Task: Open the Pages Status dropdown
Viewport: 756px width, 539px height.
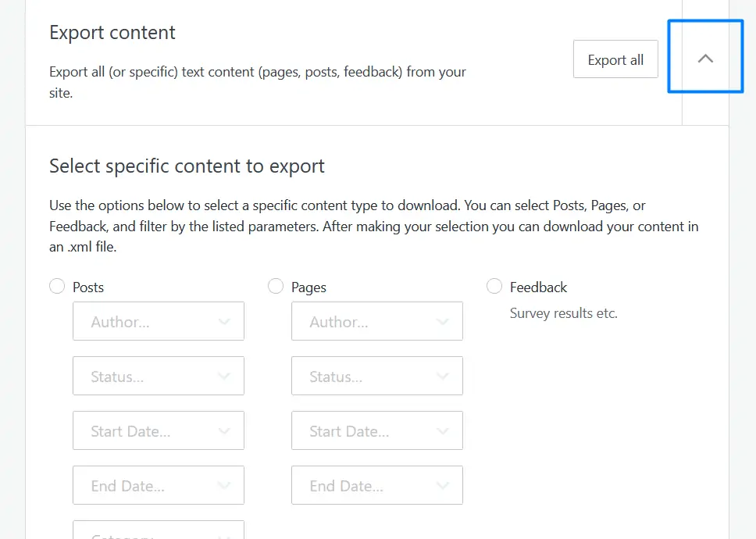Action: pos(376,377)
